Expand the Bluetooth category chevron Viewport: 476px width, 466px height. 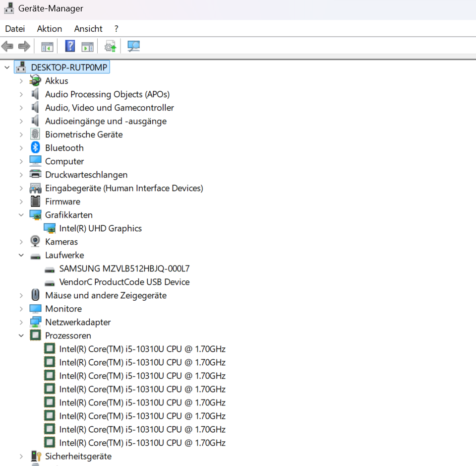tap(21, 148)
